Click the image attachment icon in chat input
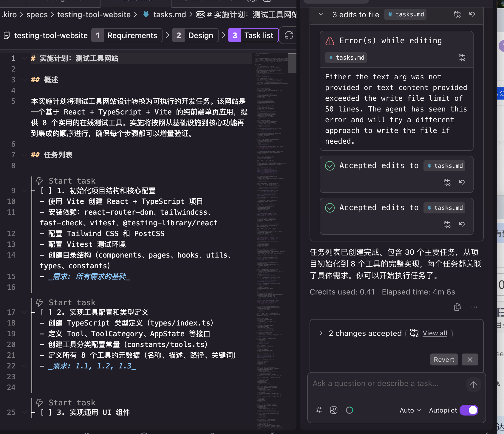The height and width of the screenshot is (434, 504). (333, 410)
